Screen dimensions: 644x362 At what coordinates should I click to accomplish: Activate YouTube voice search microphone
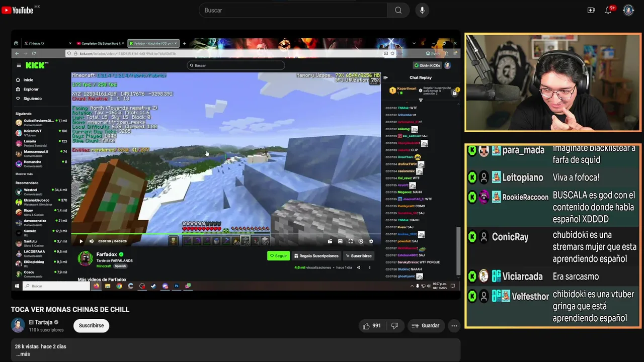[x=422, y=10]
